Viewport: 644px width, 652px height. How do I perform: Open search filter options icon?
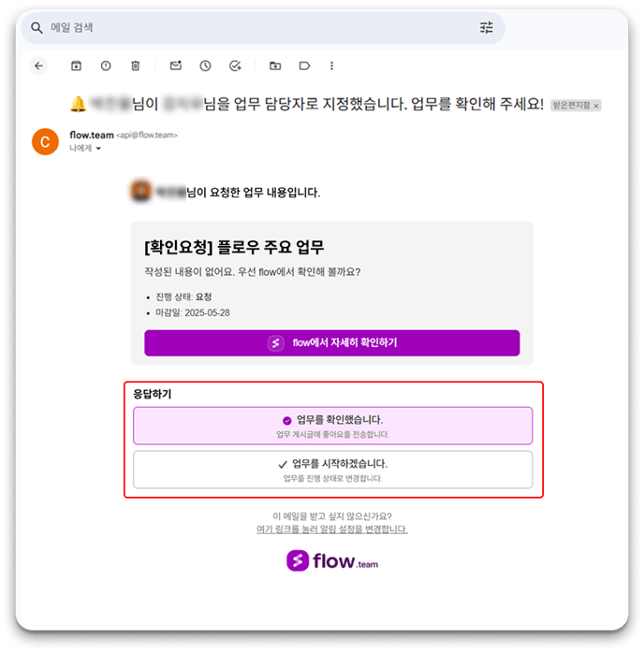(487, 27)
